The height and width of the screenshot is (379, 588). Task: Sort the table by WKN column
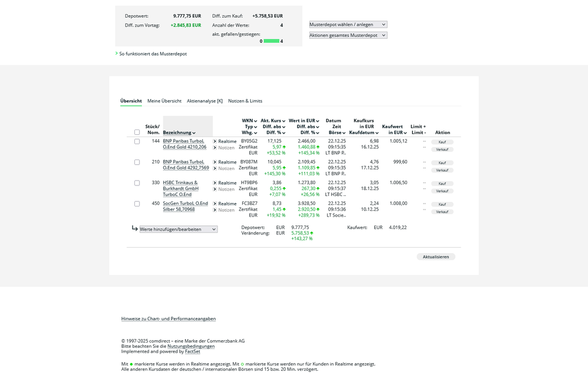[x=248, y=120]
